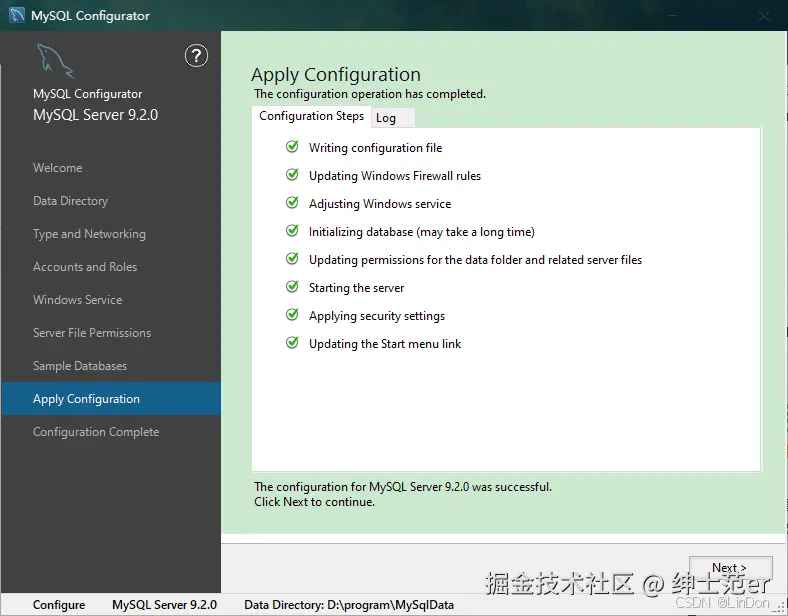Click 'Adjusting Windows service' step text
This screenshot has height=616, width=788.
tap(380, 204)
